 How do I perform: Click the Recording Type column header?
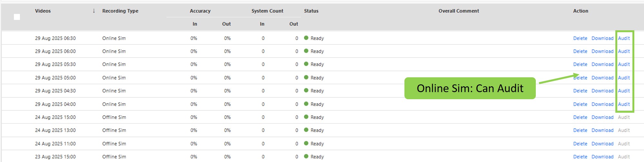pyautogui.click(x=120, y=11)
